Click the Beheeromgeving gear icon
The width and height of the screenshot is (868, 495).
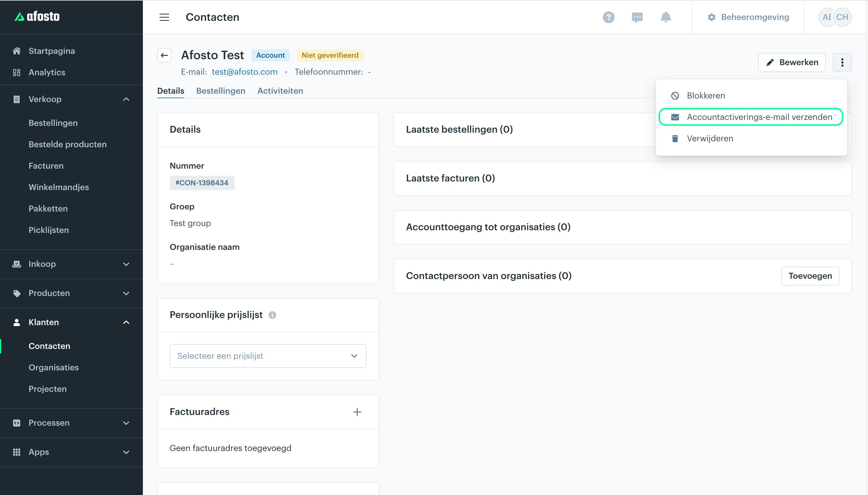711,17
